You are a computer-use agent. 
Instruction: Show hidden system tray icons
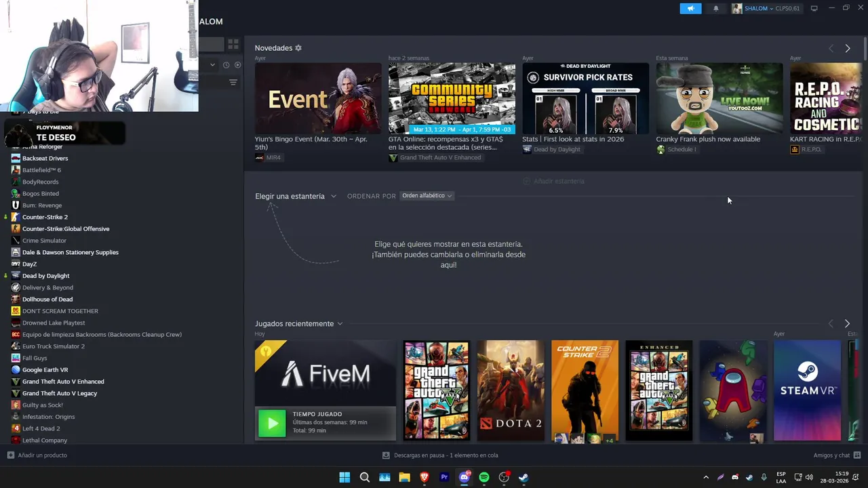click(x=706, y=477)
